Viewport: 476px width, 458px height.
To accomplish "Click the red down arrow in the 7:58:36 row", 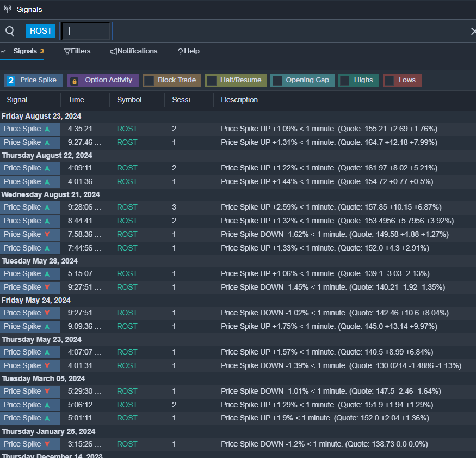I will pyautogui.click(x=47, y=234).
